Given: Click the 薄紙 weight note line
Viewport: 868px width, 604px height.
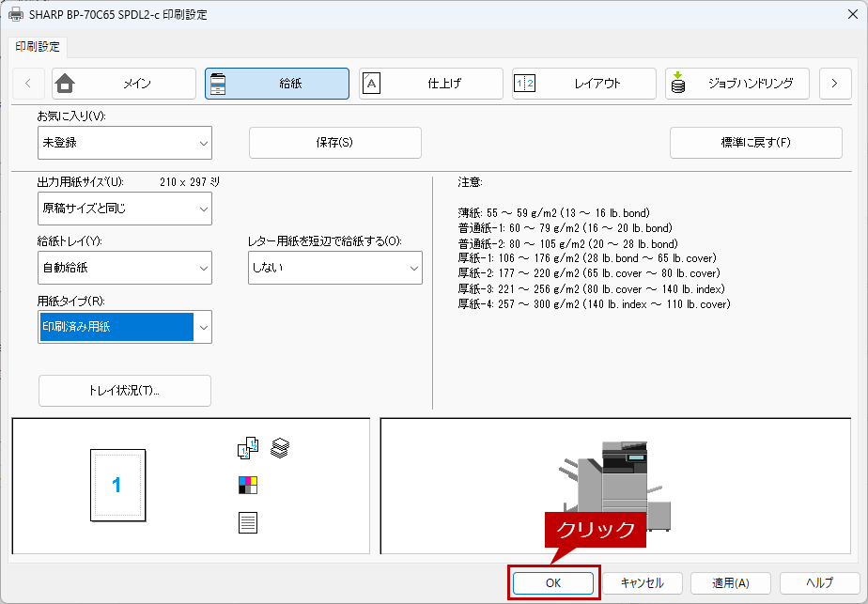Looking at the screenshot, I should (x=554, y=213).
